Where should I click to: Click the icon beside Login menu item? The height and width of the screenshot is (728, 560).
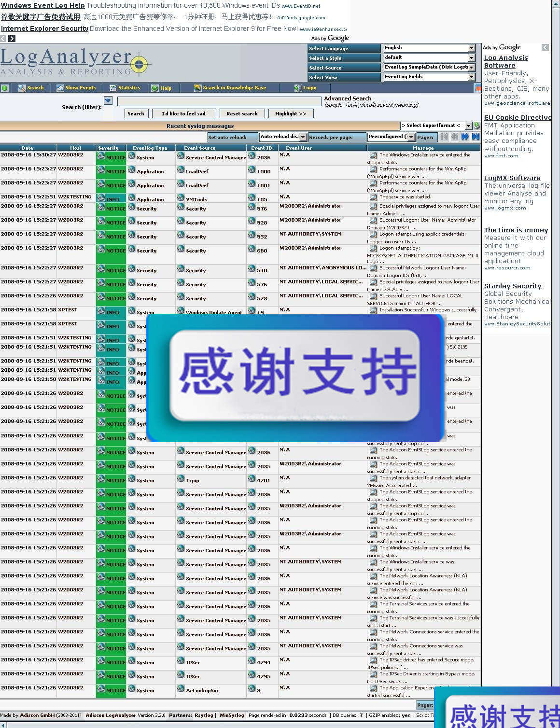pyautogui.click(x=298, y=88)
